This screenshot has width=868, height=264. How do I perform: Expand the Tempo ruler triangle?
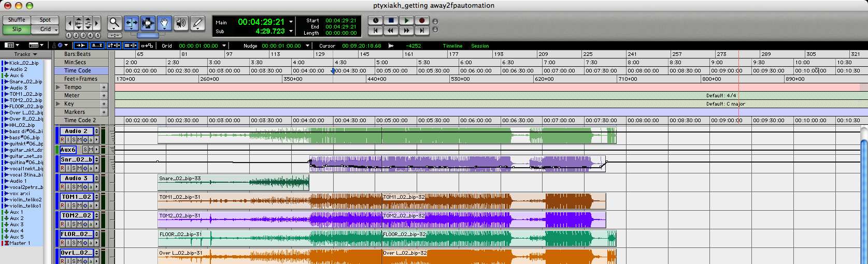[x=58, y=87]
